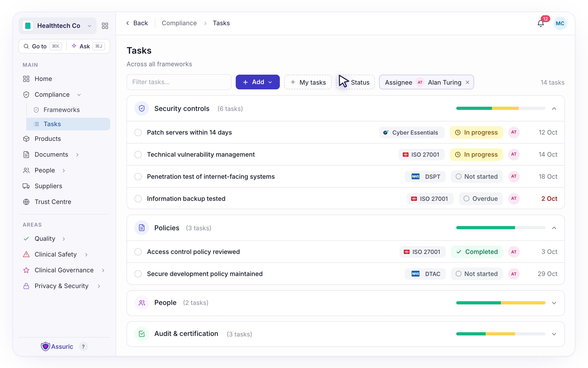Viewport: 588px width, 368px height.
Task: Mark Patch servers within 14 days complete
Action: pyautogui.click(x=138, y=132)
